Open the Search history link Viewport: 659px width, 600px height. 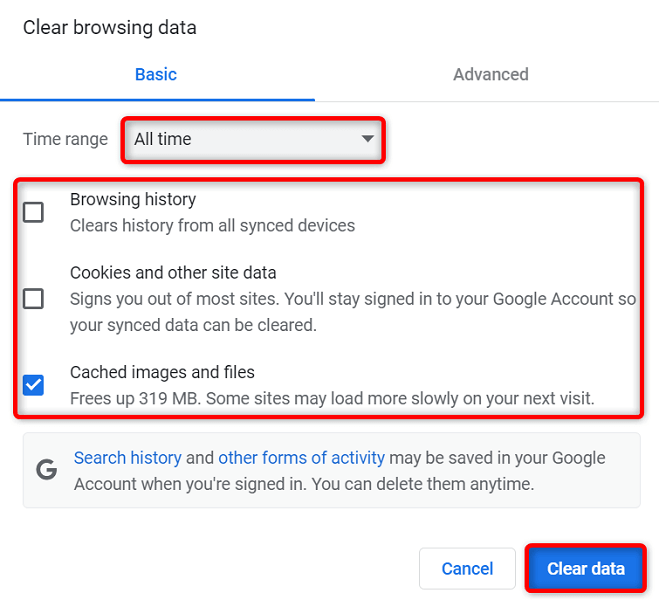[x=128, y=458]
